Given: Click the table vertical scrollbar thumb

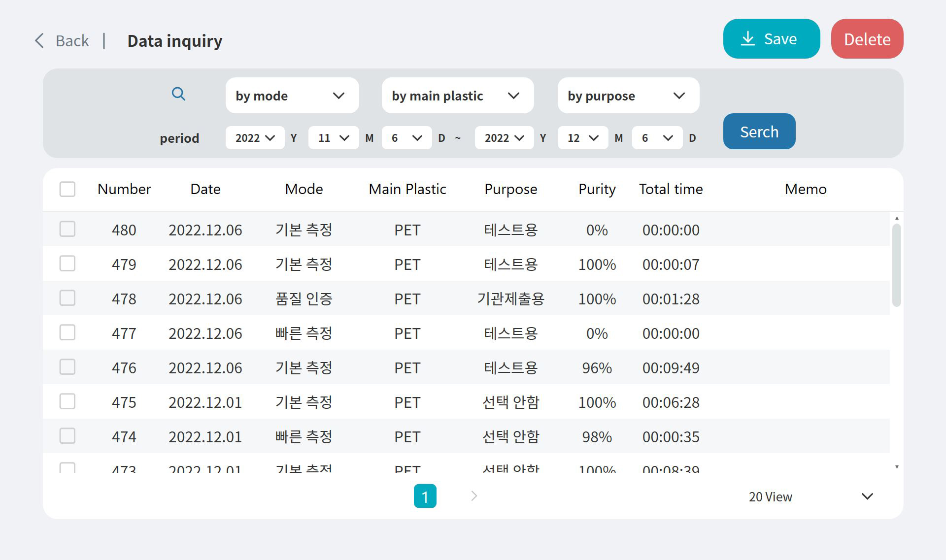Looking at the screenshot, I should click(x=897, y=265).
